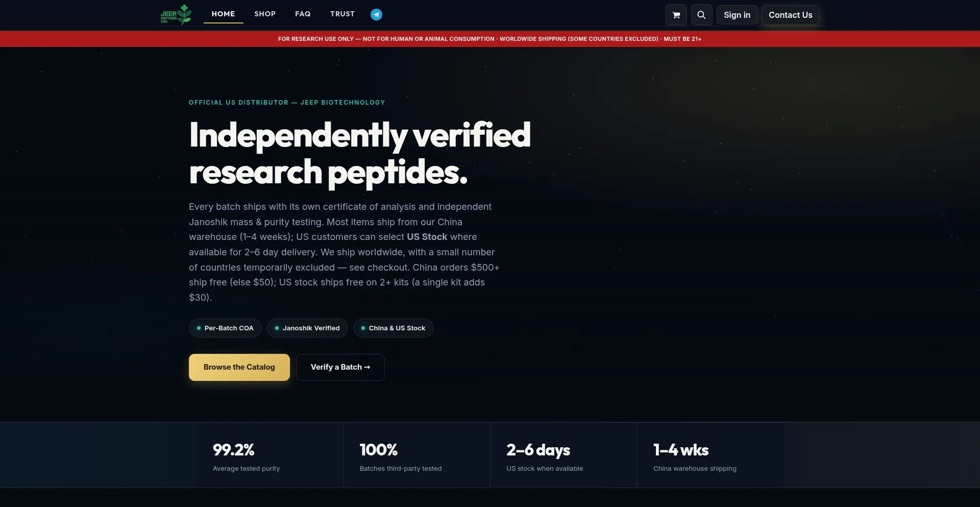The height and width of the screenshot is (507, 980).
Task: Click the 99.2% average tested purity stat
Action: tap(270, 455)
